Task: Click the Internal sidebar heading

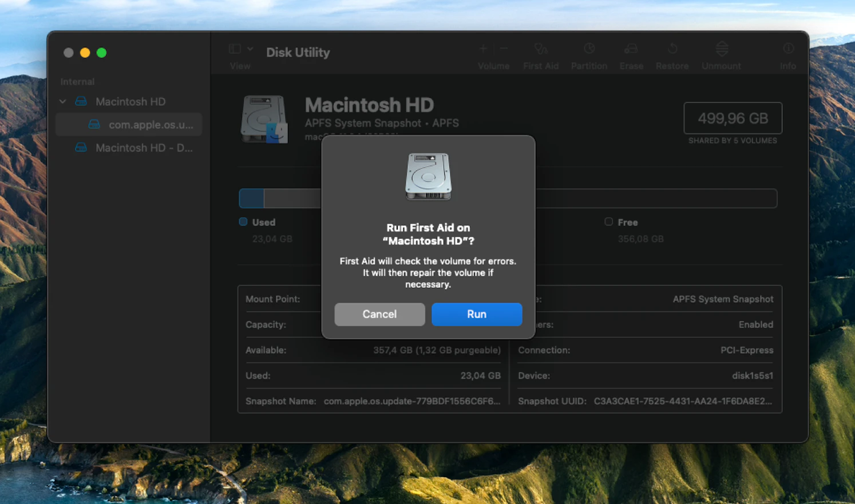Action: pyautogui.click(x=77, y=82)
